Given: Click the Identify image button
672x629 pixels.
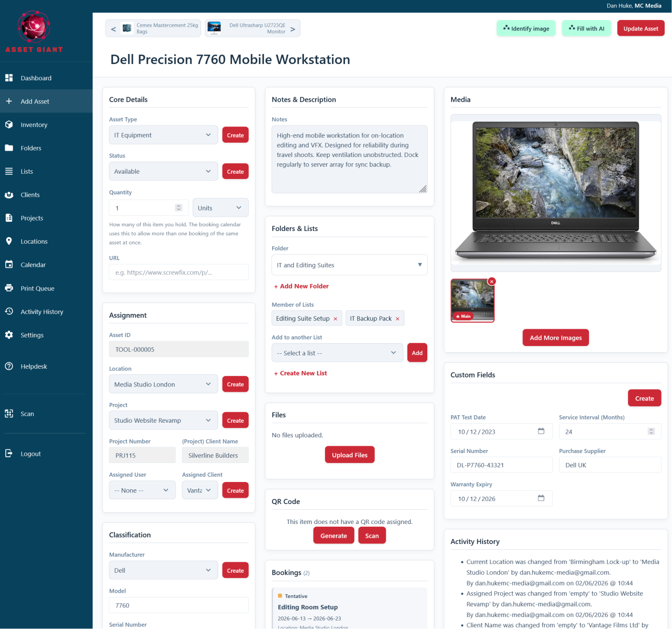Looking at the screenshot, I should (x=526, y=28).
